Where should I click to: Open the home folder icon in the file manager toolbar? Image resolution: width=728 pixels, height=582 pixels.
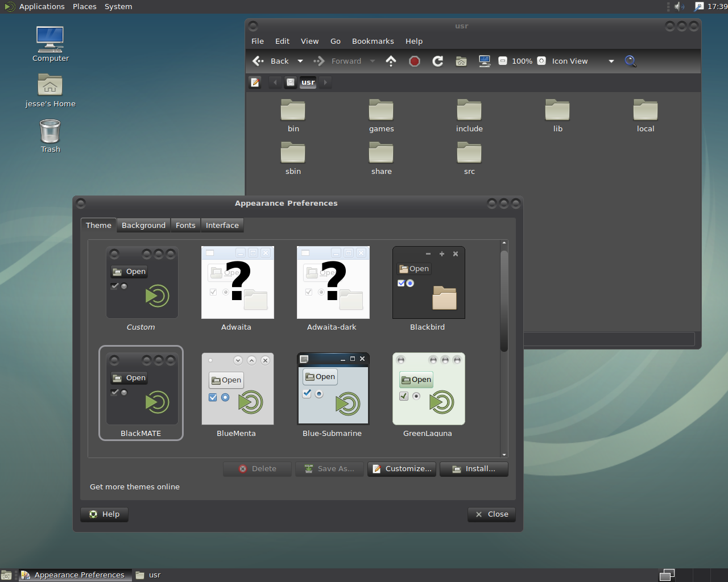coord(461,61)
